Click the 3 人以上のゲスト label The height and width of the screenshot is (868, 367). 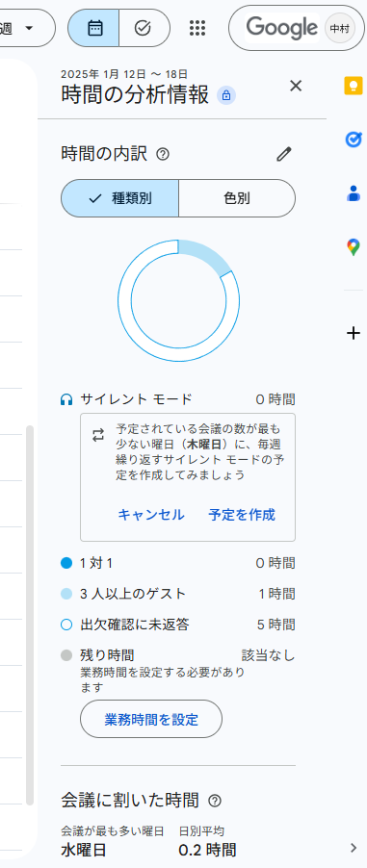click(133, 594)
